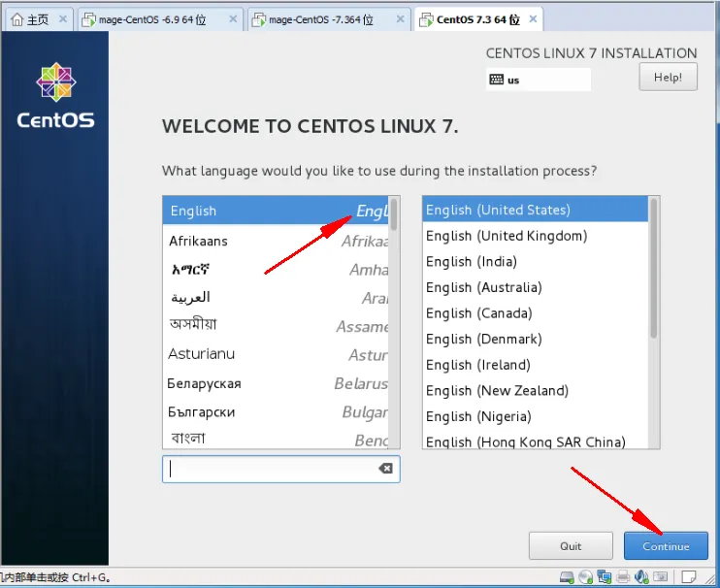This screenshot has width=720, height=588.
Task: Select English in the language list
Action: [276, 211]
